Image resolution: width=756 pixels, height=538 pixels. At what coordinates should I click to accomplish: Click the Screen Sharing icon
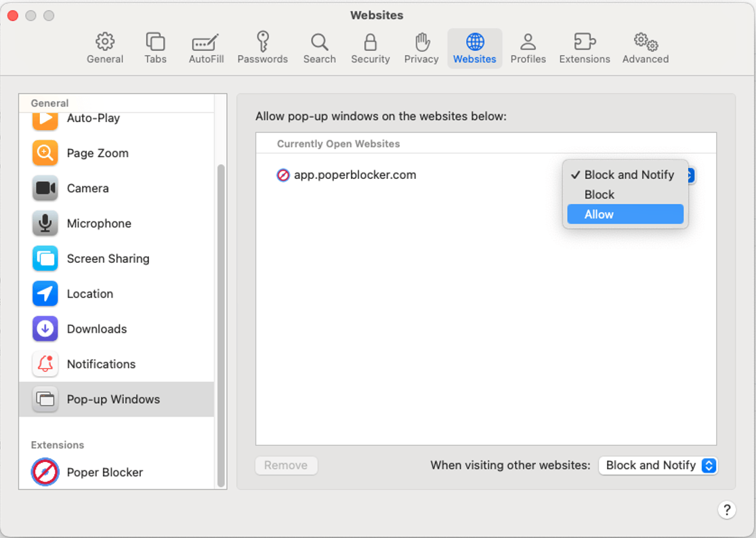click(44, 258)
